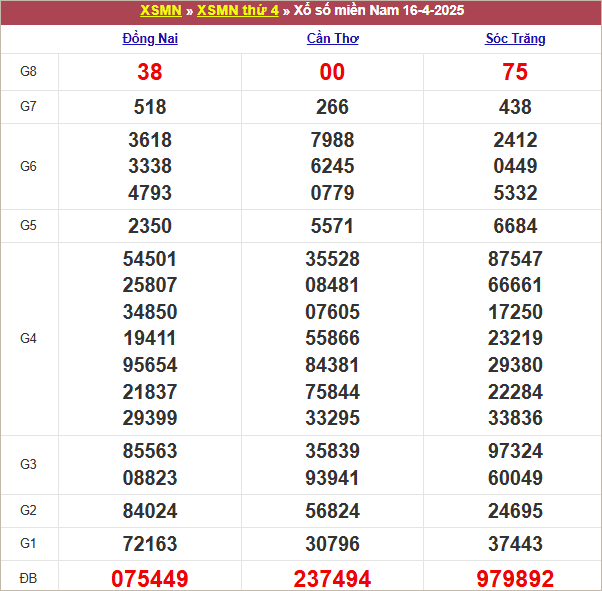Open the Sóc Trăng province link
Screen dimensions: 602x591
(515, 38)
